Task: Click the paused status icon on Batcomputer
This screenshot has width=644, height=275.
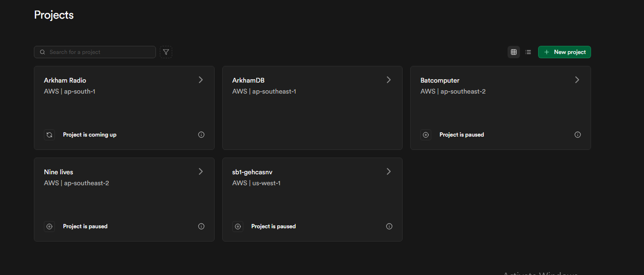Action: 426,135
